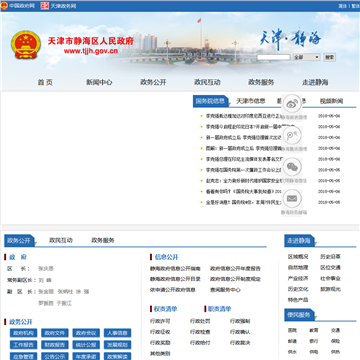Open 中国政府网 emblem link in top bar
This screenshot has width=360, height=360.
click(18, 6)
